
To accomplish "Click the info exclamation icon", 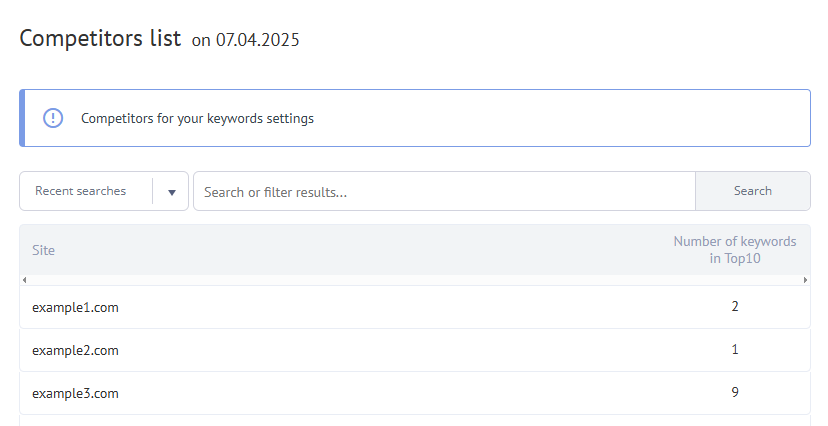I will coord(53,118).
